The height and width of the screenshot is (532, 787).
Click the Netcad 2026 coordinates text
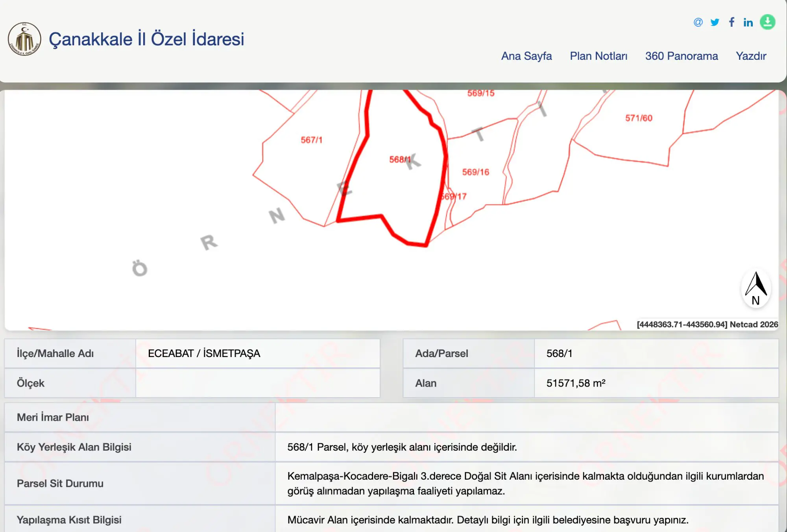tap(708, 324)
